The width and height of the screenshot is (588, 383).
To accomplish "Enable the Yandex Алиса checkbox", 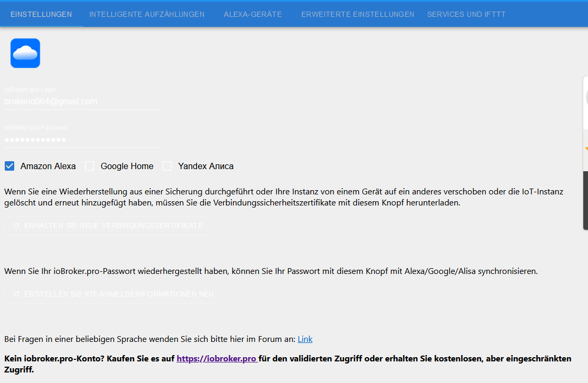I will pos(167,166).
